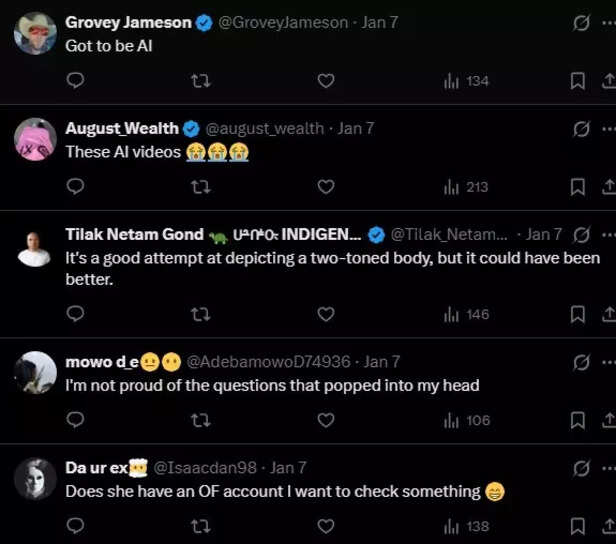The image size is (616, 544).
Task: Open @august_wealth handle link
Action: (264, 128)
